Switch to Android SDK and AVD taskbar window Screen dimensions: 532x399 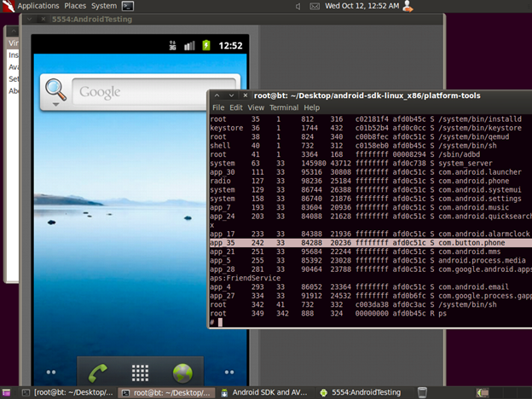point(264,392)
